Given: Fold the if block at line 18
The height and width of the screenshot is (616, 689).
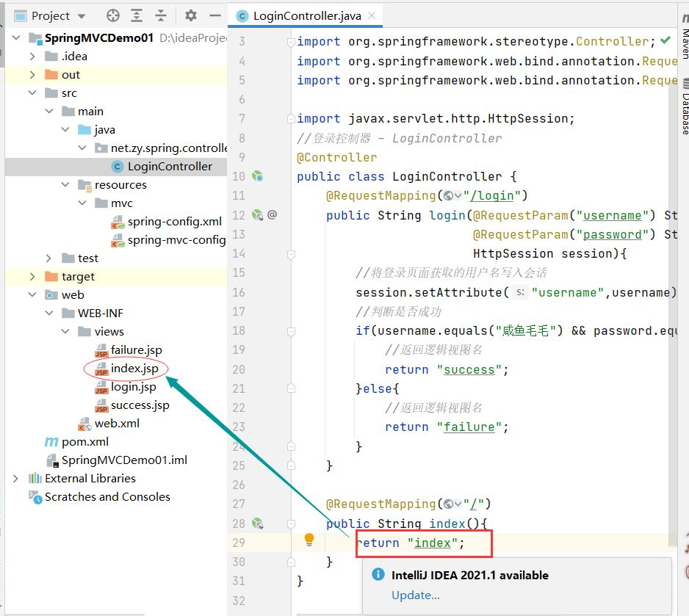Looking at the screenshot, I should coord(290,331).
